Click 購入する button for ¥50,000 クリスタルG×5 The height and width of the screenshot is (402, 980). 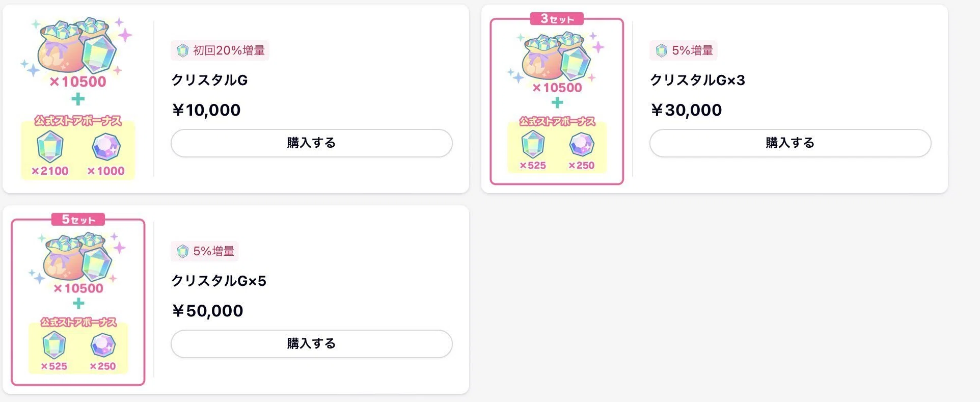tap(311, 343)
